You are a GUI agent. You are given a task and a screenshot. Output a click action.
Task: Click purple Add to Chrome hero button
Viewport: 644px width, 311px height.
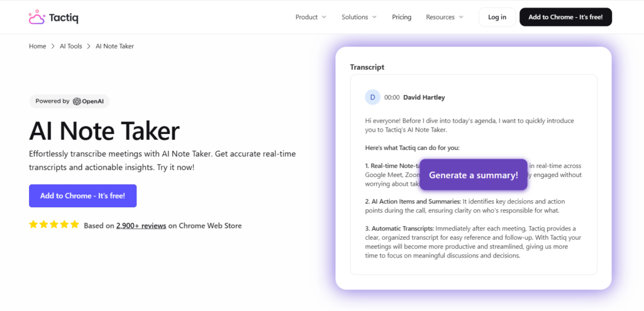pyautogui.click(x=82, y=196)
